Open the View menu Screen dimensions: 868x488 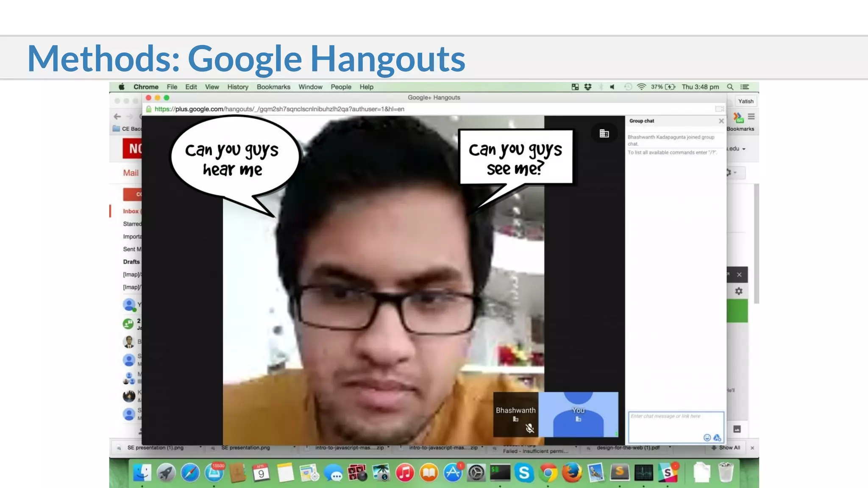[x=212, y=87]
